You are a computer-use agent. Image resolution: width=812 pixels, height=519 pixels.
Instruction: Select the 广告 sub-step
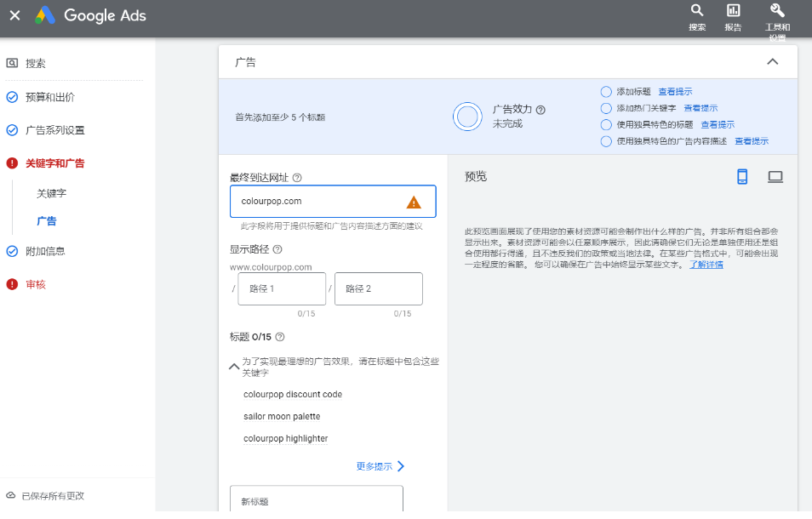(x=47, y=221)
